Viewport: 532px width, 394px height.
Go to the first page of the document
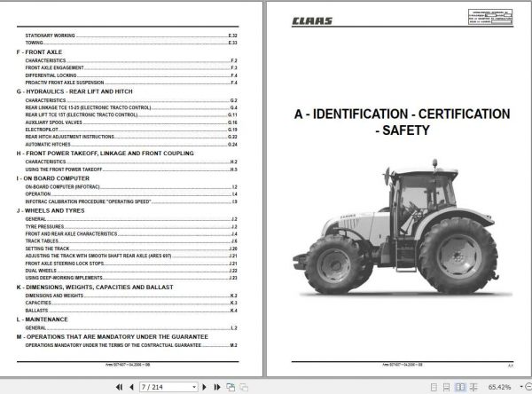coord(119,387)
